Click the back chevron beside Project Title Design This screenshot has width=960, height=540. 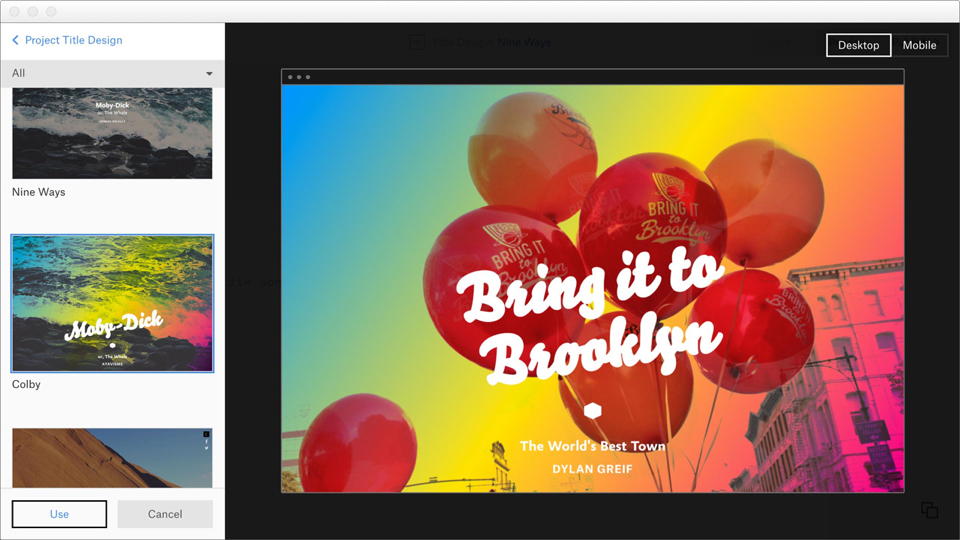point(16,41)
